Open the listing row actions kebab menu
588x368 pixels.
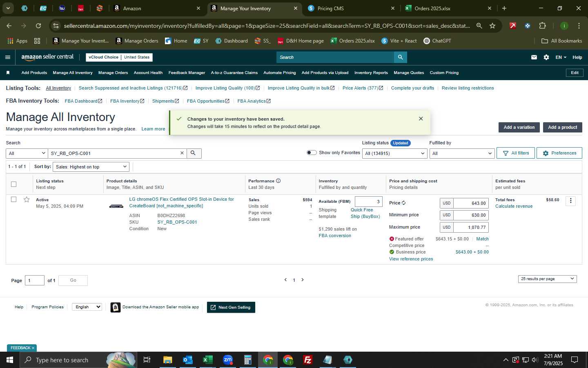click(571, 201)
